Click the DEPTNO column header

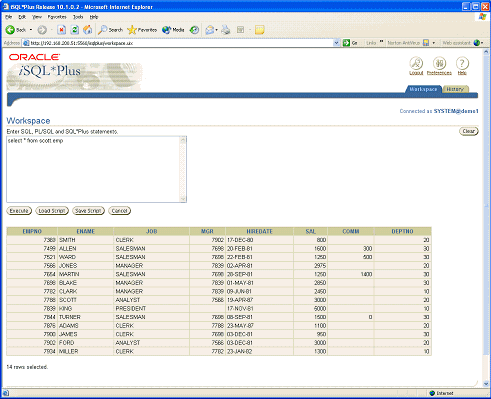point(403,231)
